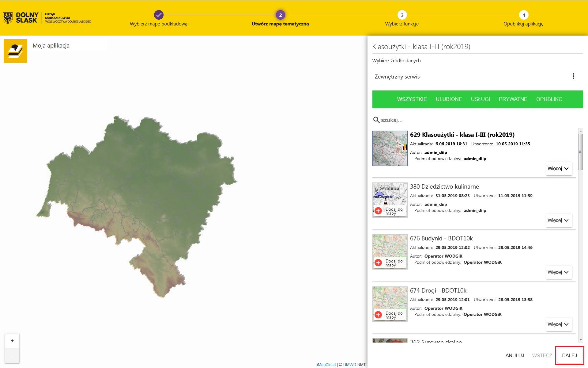
Task: Switch to the ULUBIONE tab
Action: [x=449, y=99]
